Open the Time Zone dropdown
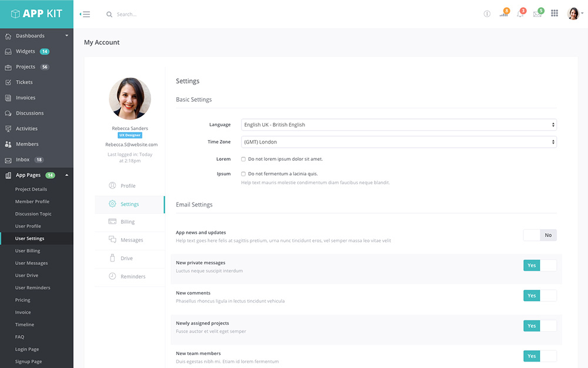 399,142
